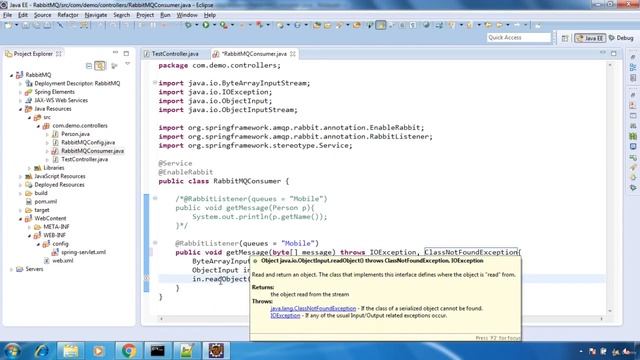This screenshot has width=640, height=360.
Task: Open Windows Media Player from taskbar
Action: pos(99,351)
